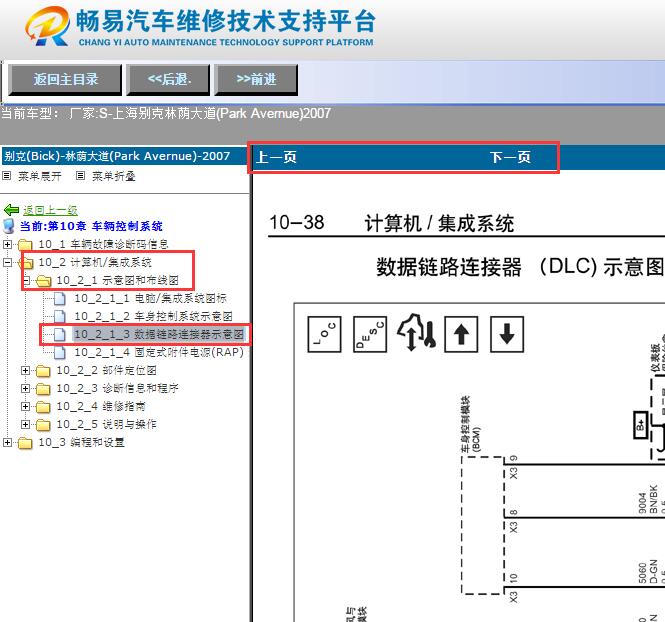
Task: Click page icon of 10_2_1_2 车身控制系统示意图
Action: [x=60, y=316]
